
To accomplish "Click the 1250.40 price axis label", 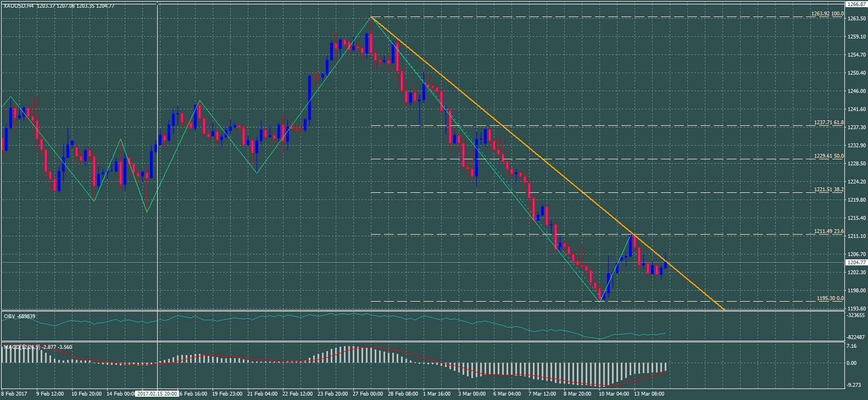I will 856,73.
